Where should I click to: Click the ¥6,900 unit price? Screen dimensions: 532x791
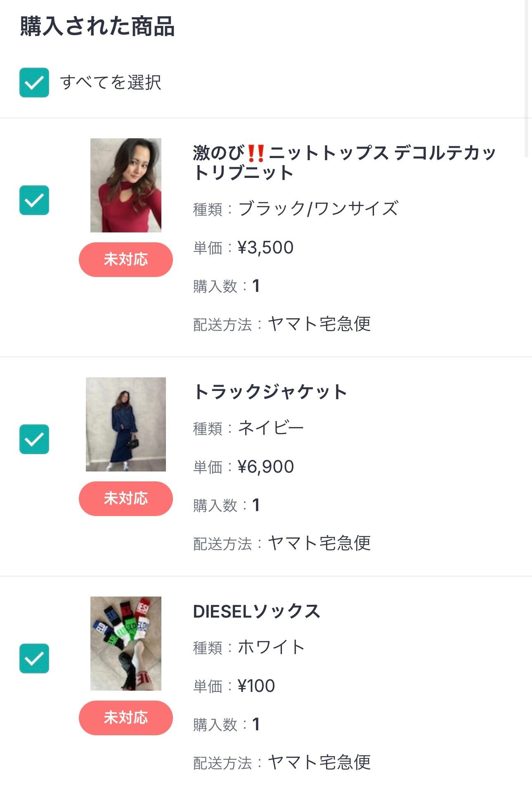tap(266, 467)
